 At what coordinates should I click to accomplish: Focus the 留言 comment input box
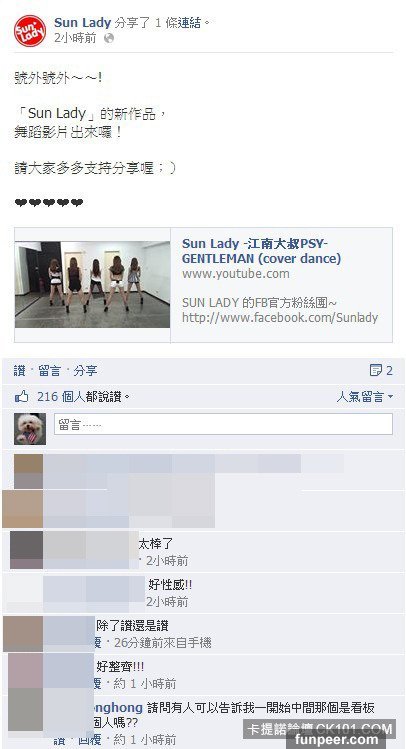(x=224, y=424)
